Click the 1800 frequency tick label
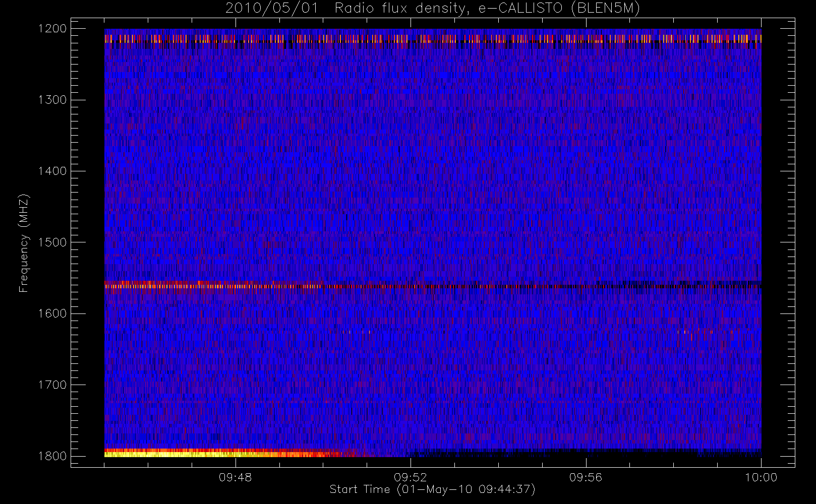Screen dimensions: 816x504 click(53, 456)
